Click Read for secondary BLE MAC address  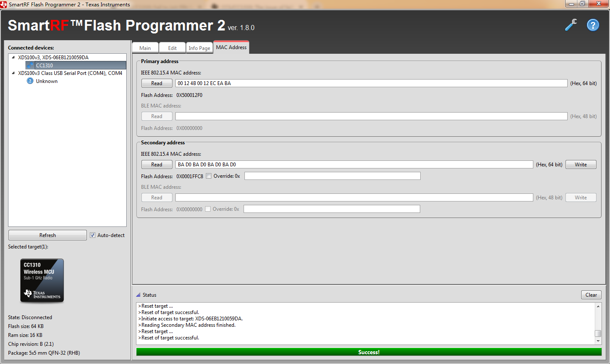[x=157, y=197]
